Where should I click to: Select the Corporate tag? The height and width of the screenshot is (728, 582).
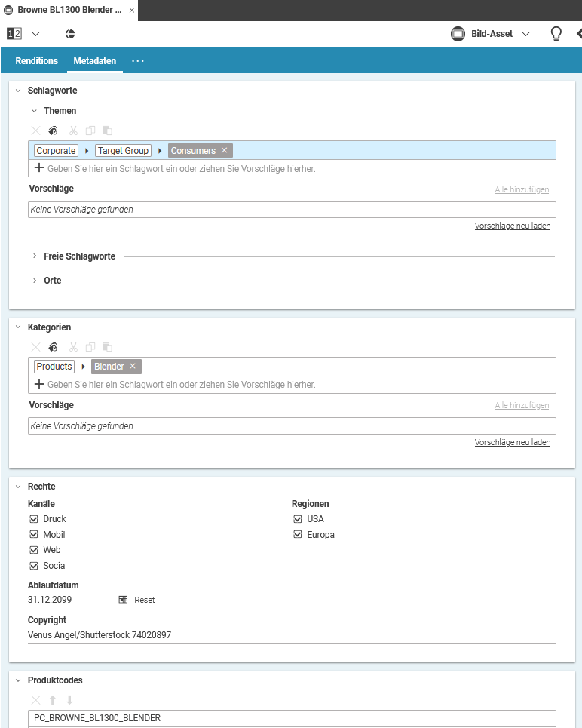(56, 151)
